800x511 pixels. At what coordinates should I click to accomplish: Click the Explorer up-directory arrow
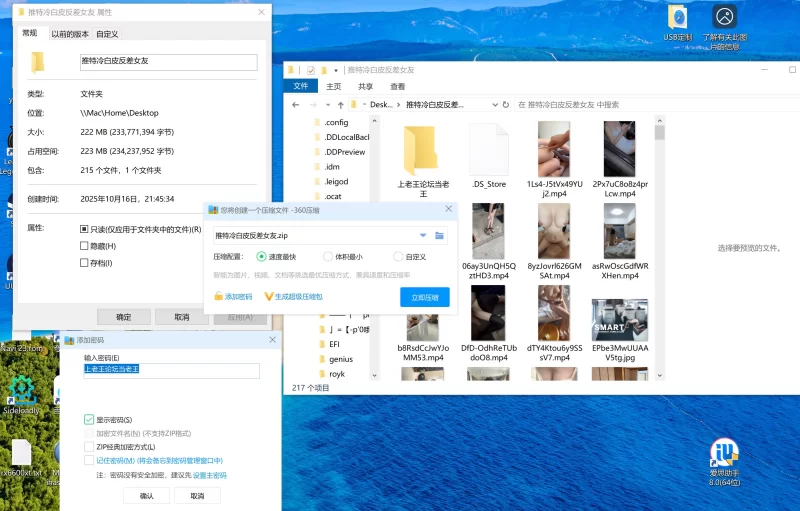[x=340, y=104]
